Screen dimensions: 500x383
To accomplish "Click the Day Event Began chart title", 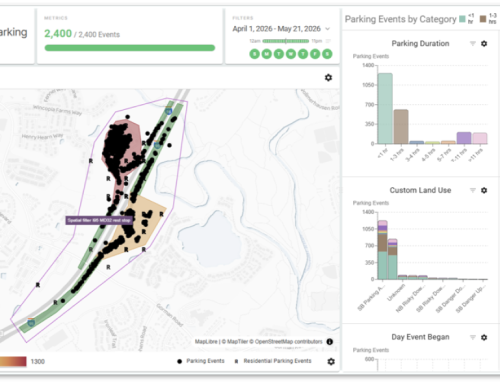I will click(x=420, y=337).
